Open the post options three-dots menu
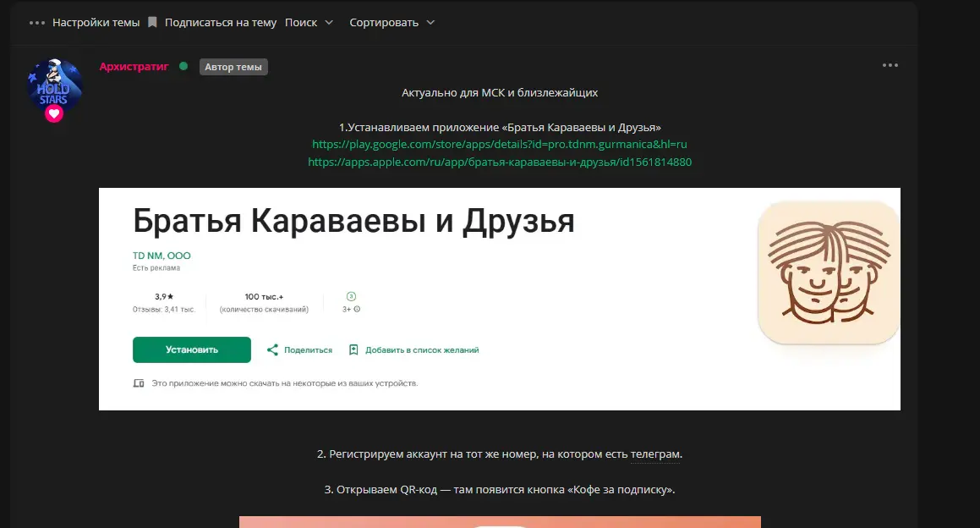Screen dimensions: 980x528 890,65
